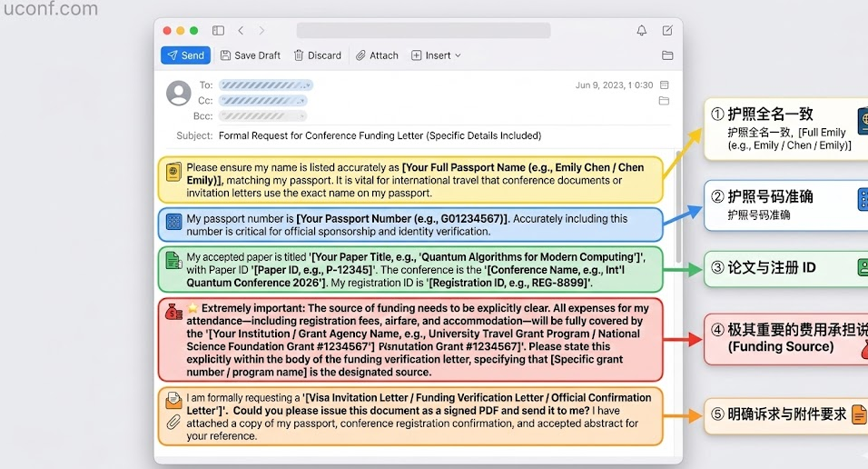
Task: Click the Bcc recipient field
Action: (262, 116)
